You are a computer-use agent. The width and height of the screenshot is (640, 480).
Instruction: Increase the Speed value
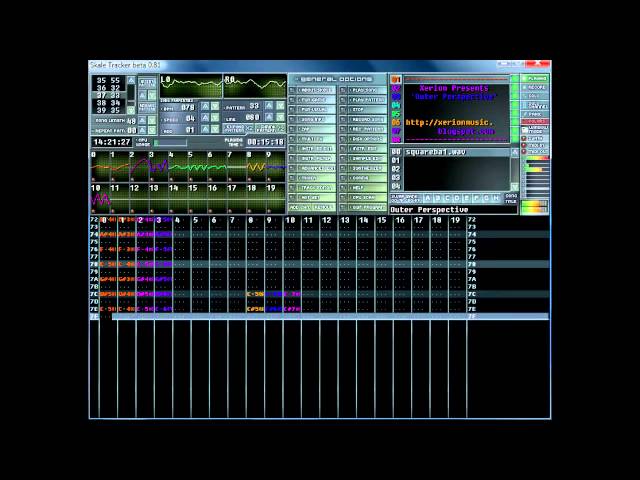click(205, 118)
